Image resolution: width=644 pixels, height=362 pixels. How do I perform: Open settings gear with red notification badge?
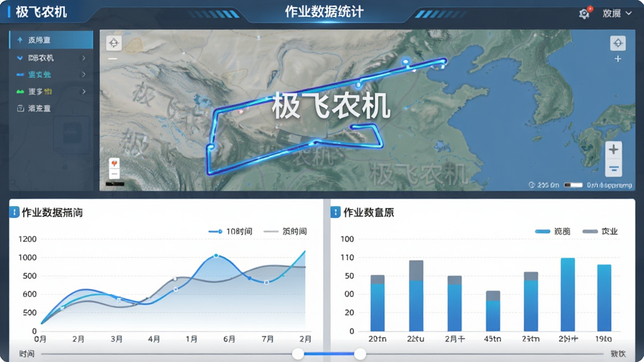pos(585,14)
